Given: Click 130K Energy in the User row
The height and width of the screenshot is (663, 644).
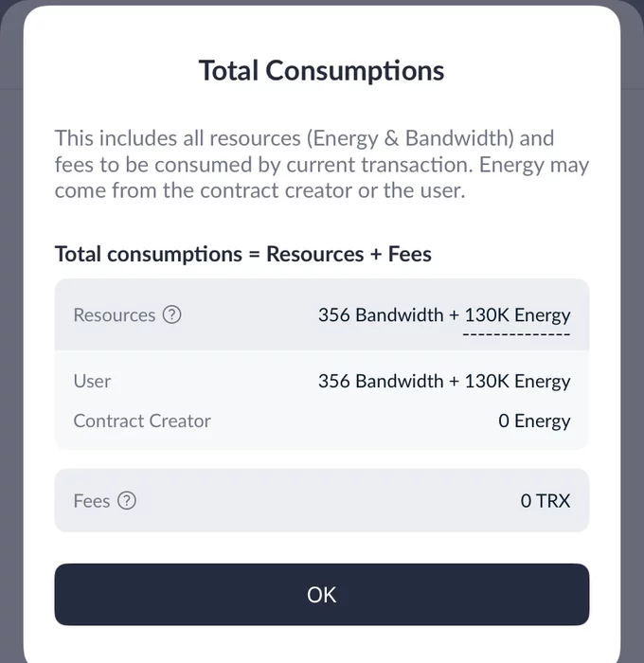Looking at the screenshot, I should (516, 382).
